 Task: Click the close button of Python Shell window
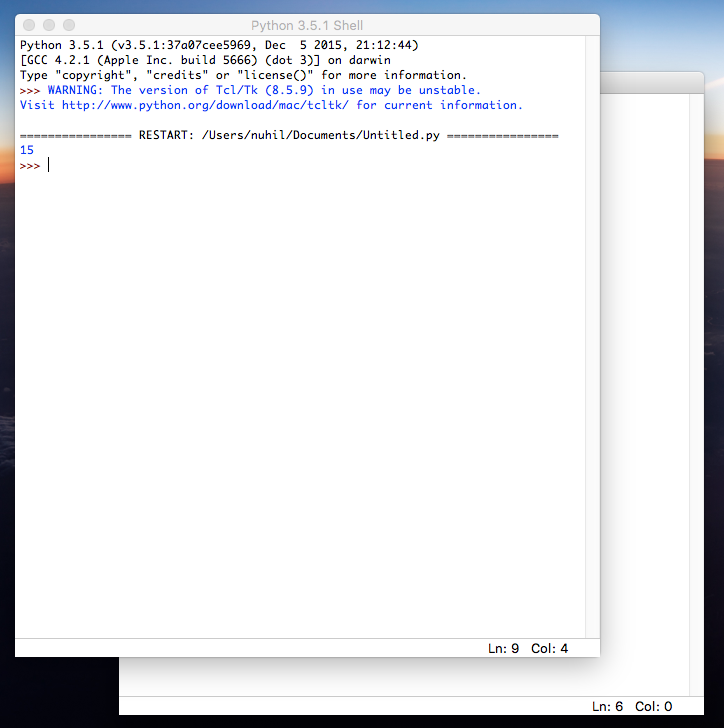click(x=29, y=25)
